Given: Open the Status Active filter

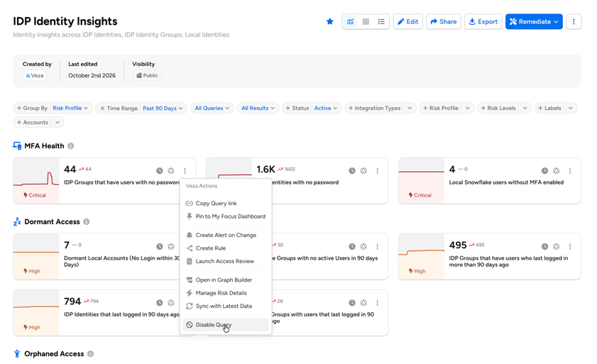Looking at the screenshot, I should (312, 108).
